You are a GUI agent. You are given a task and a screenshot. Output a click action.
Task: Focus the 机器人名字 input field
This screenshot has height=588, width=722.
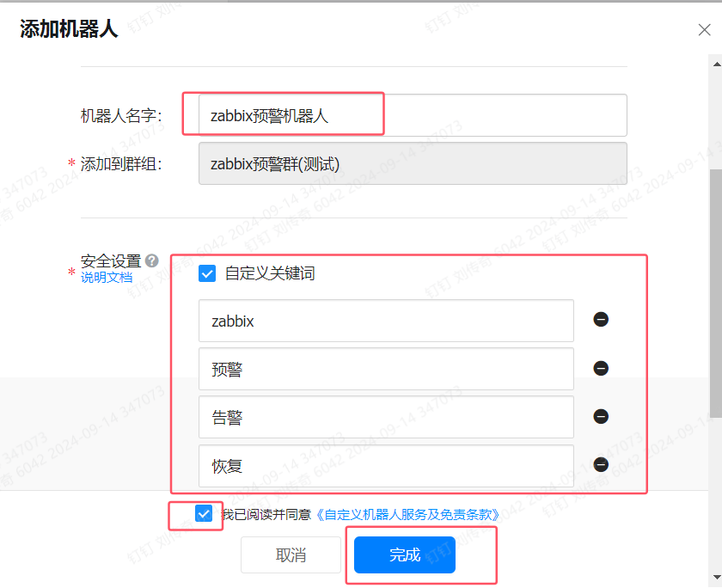tap(413, 115)
